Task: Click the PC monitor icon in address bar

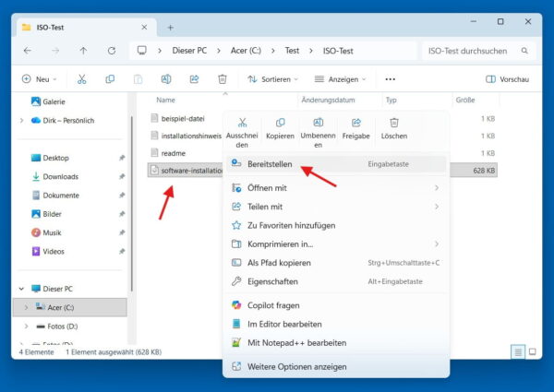Action: 142,51
